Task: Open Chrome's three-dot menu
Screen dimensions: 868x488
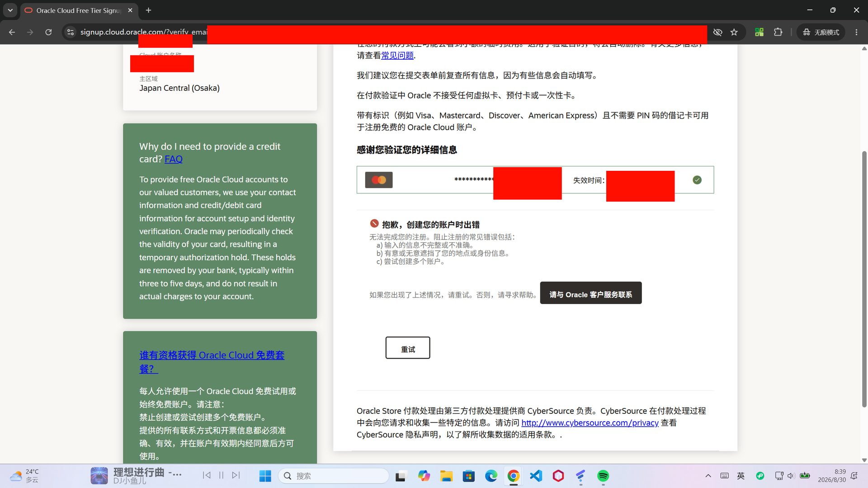Action: click(x=856, y=32)
